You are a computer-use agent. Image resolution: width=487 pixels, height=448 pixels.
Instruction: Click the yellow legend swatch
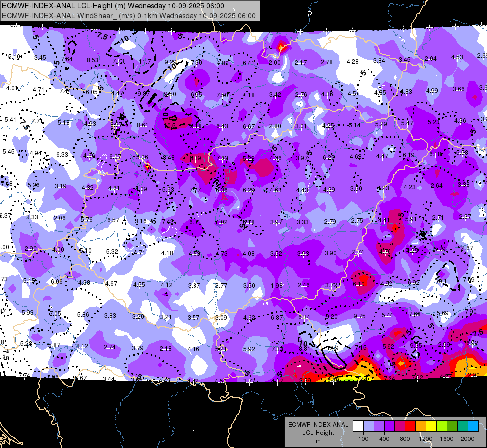(x=431, y=426)
